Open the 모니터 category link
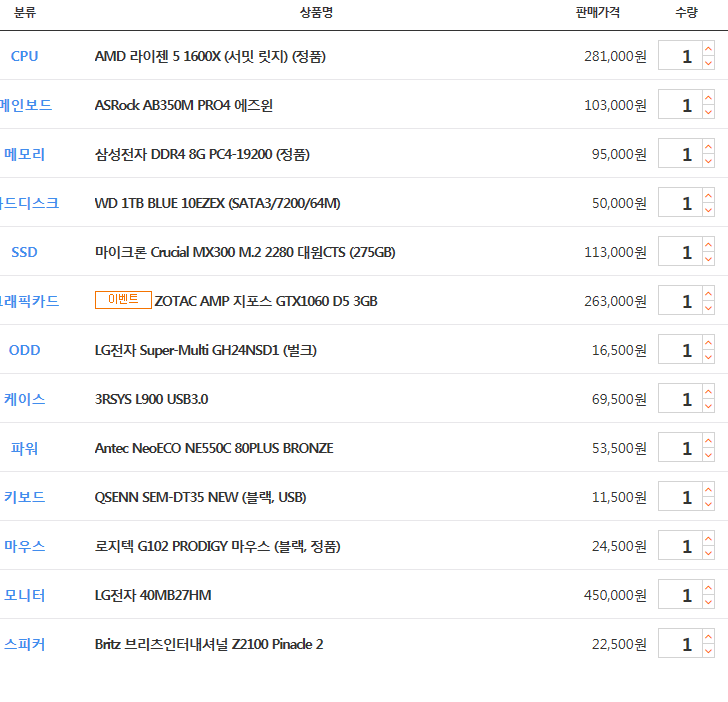The width and height of the screenshot is (728, 702). 25,595
